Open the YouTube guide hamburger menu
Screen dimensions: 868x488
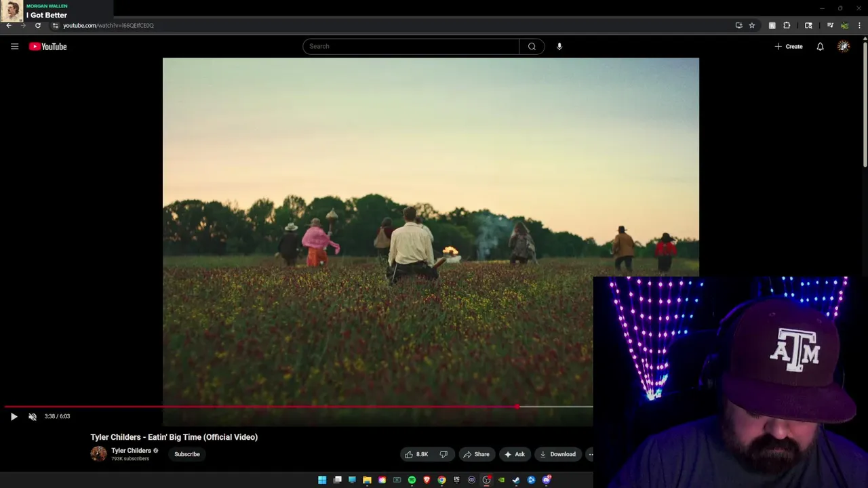[14, 46]
